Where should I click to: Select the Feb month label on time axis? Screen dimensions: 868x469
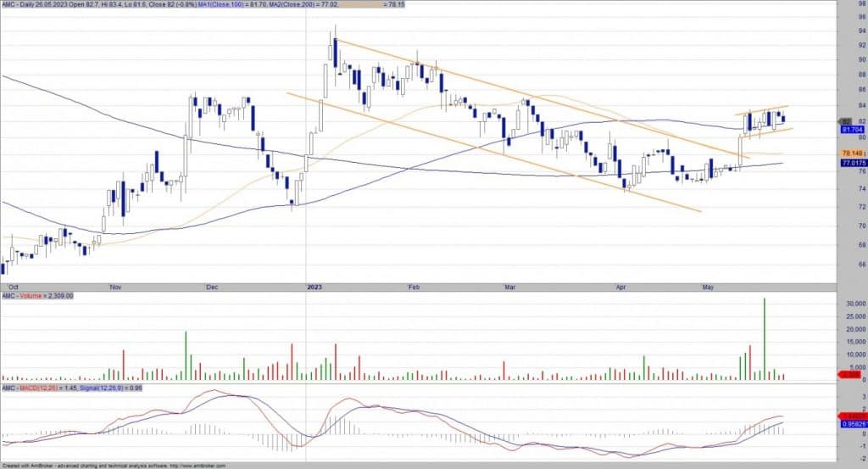tap(413, 287)
